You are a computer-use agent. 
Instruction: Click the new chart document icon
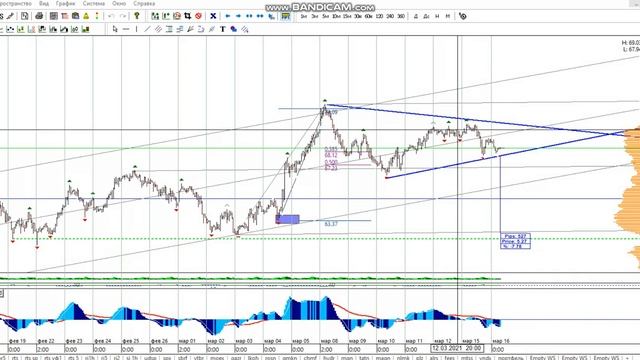pyautogui.click(x=25, y=16)
